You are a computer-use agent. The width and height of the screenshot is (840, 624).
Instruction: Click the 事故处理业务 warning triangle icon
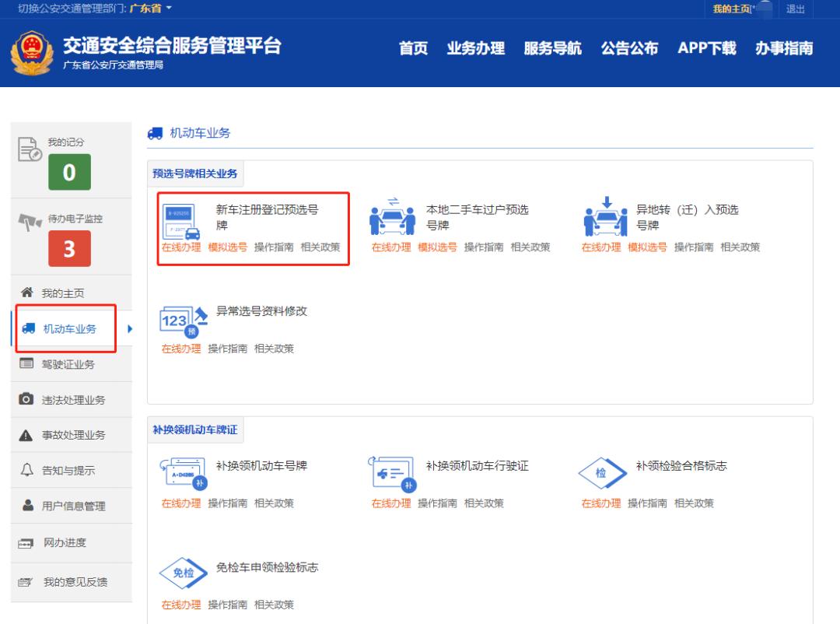click(28, 434)
